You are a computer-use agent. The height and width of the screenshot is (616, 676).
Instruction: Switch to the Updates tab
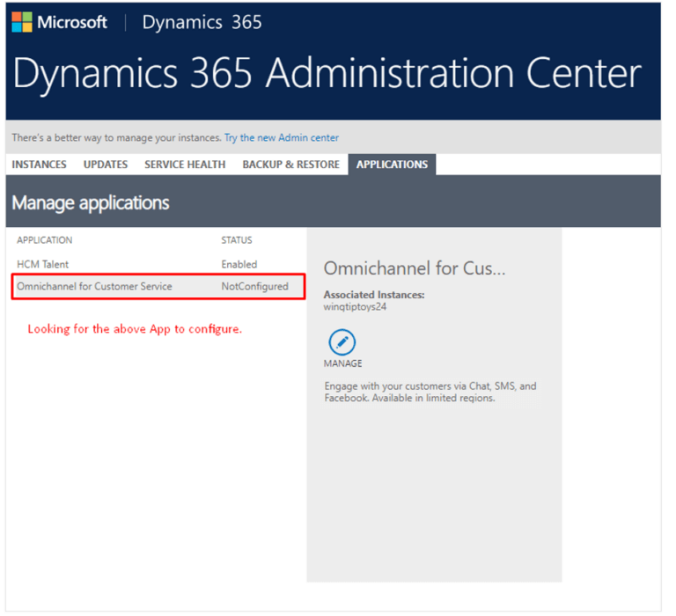106,165
